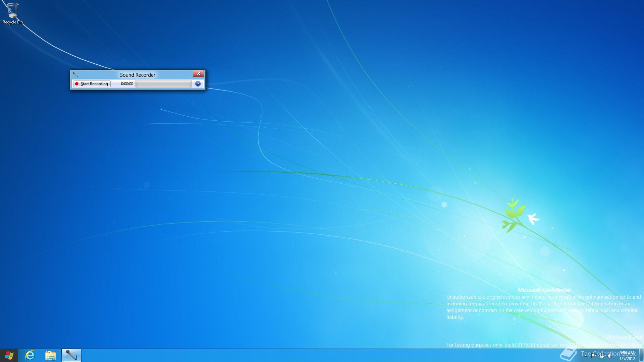Open Sound Recorder help via question mark icon
The height and width of the screenshot is (362, 644).
click(x=198, y=84)
